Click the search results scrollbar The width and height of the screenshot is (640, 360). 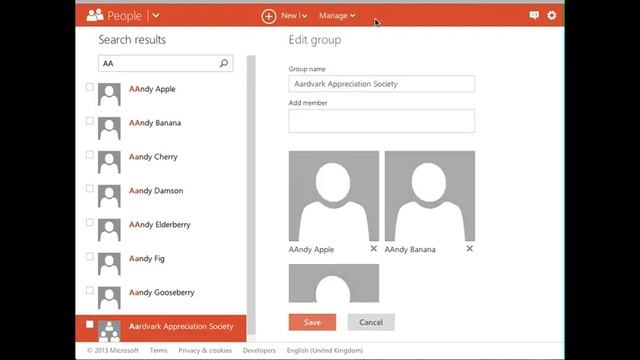(251, 195)
